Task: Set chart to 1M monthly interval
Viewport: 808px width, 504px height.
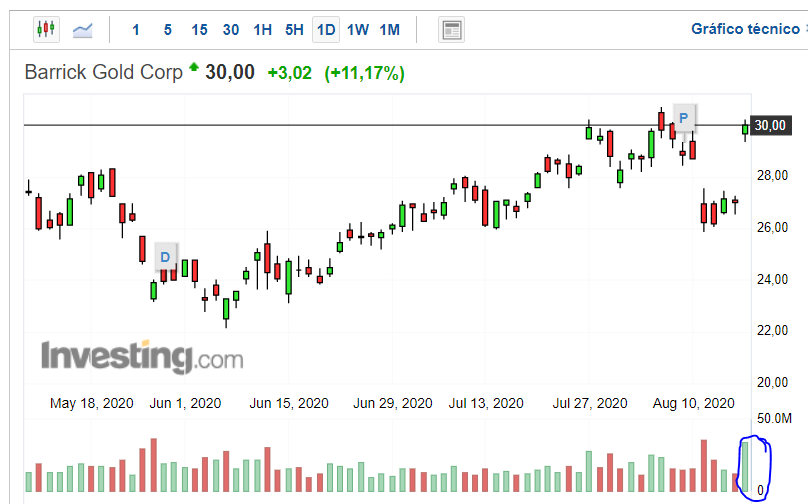Action: [x=389, y=30]
